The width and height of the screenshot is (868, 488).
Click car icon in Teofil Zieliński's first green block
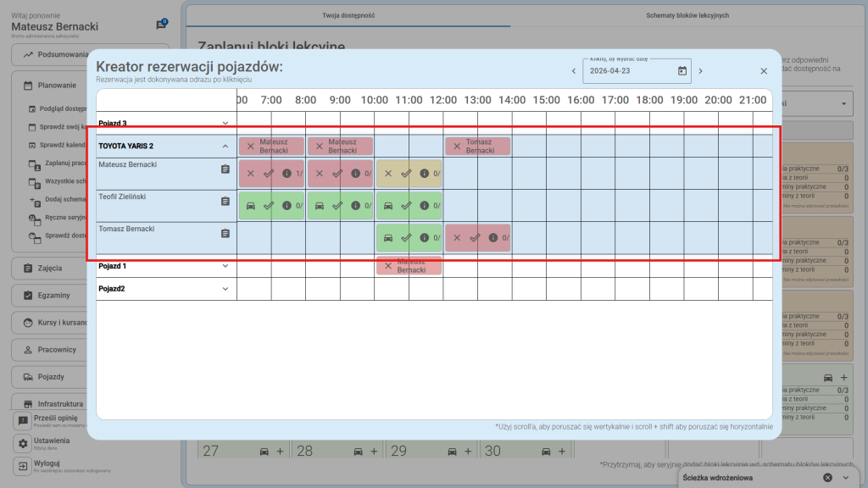pyautogui.click(x=250, y=206)
